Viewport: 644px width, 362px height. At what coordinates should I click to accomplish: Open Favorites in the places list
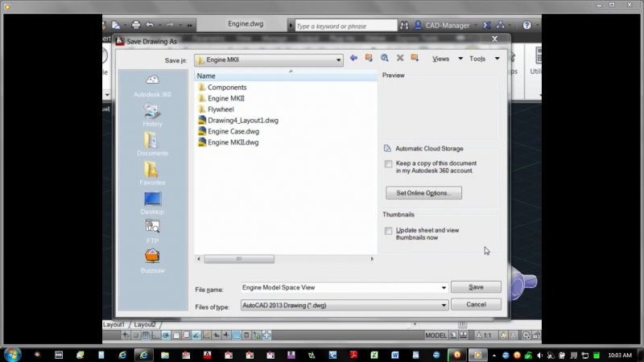152,174
